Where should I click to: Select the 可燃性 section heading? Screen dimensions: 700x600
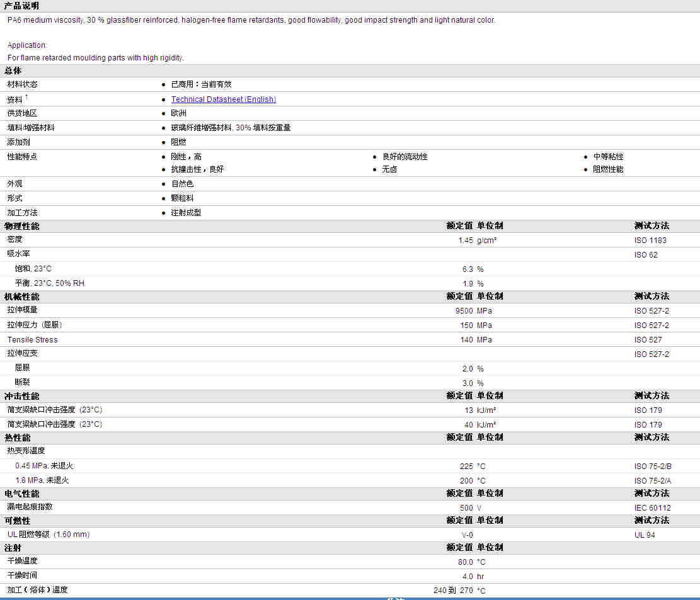click(17, 521)
